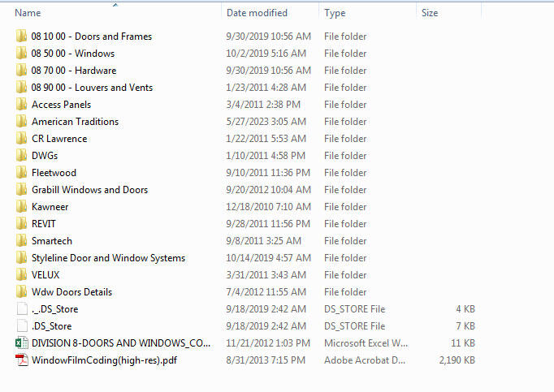554x392 pixels.
Task: Select the VELUX folder icon
Action: point(22,274)
